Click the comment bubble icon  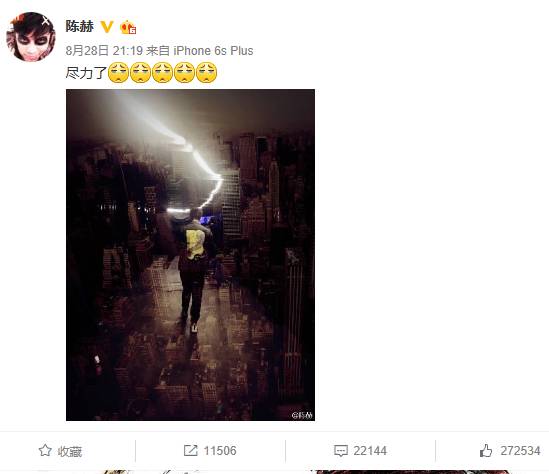pyautogui.click(x=341, y=451)
